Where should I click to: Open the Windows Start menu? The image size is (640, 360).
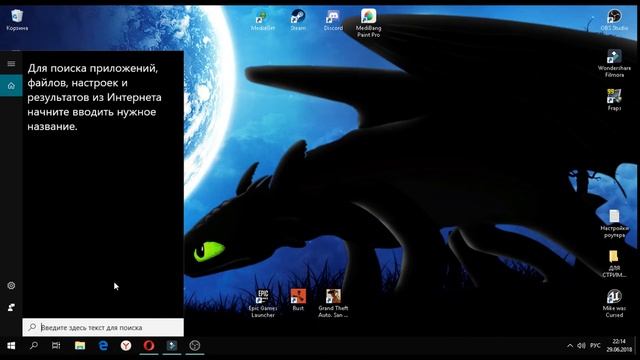[x=11, y=346]
